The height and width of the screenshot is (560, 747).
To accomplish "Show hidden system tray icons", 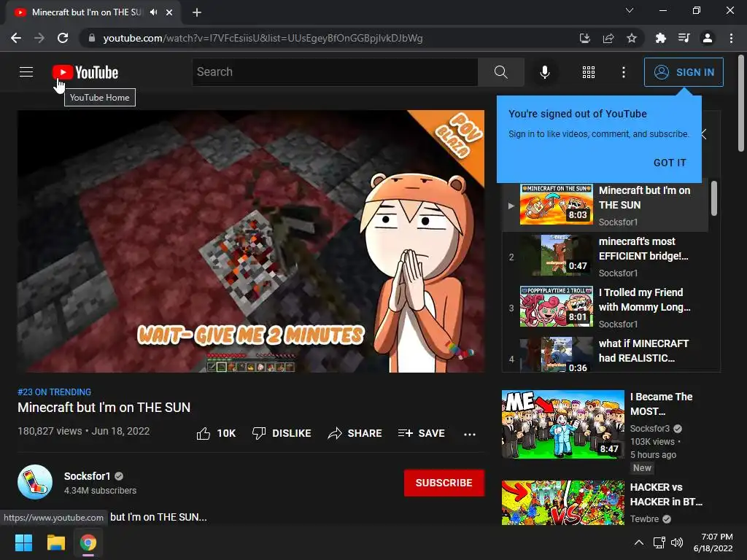I will (x=639, y=542).
